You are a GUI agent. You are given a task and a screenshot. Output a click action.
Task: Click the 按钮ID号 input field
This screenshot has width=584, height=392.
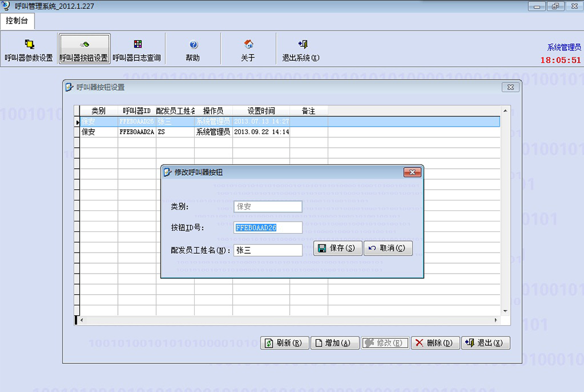point(267,228)
